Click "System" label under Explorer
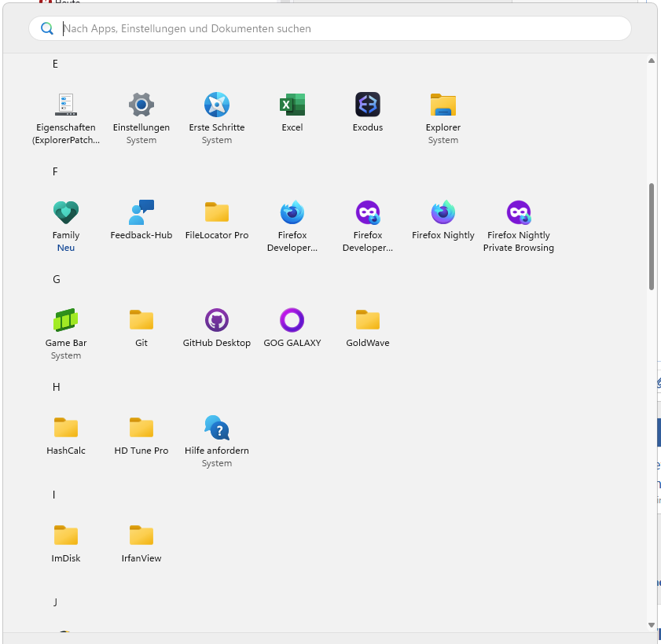The image size is (661, 644). pyautogui.click(x=443, y=140)
